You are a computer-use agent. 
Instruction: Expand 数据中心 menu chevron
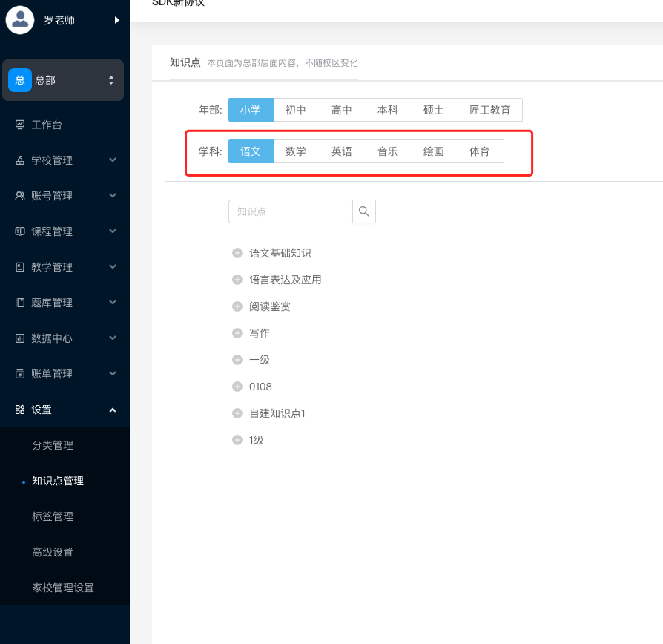tap(113, 338)
